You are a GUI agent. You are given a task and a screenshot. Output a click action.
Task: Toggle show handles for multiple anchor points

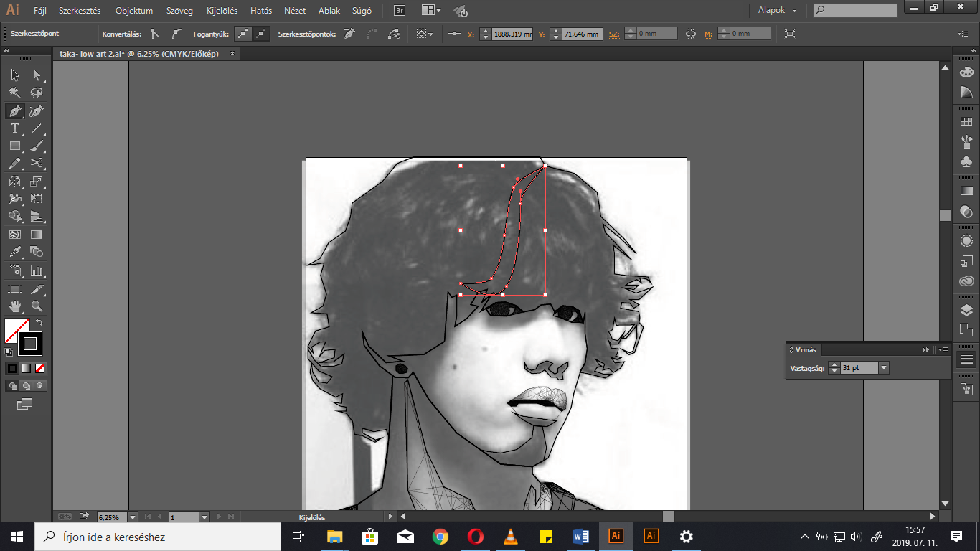coord(244,34)
